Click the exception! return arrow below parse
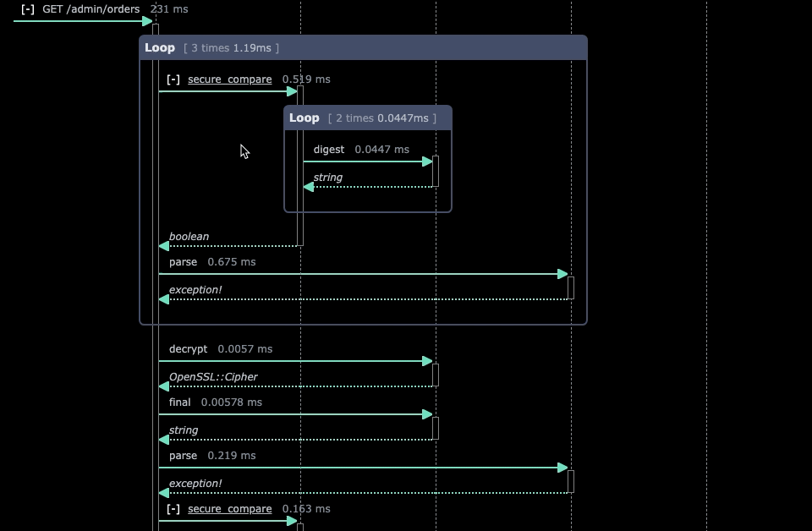 (364, 298)
